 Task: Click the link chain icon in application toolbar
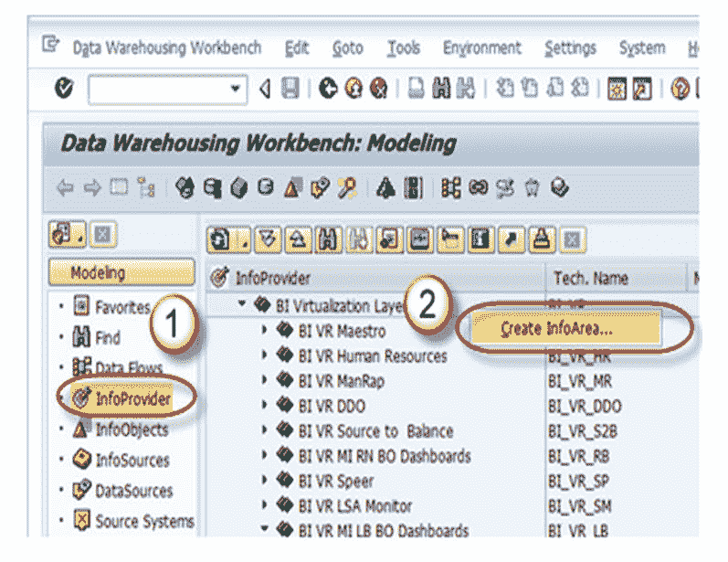(x=479, y=187)
